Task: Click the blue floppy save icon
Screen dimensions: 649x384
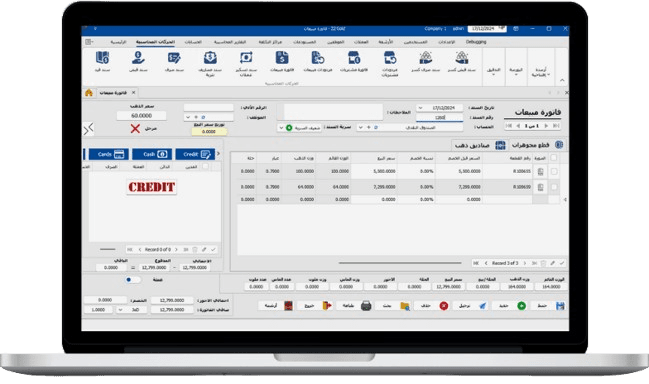Action: pyautogui.click(x=560, y=306)
